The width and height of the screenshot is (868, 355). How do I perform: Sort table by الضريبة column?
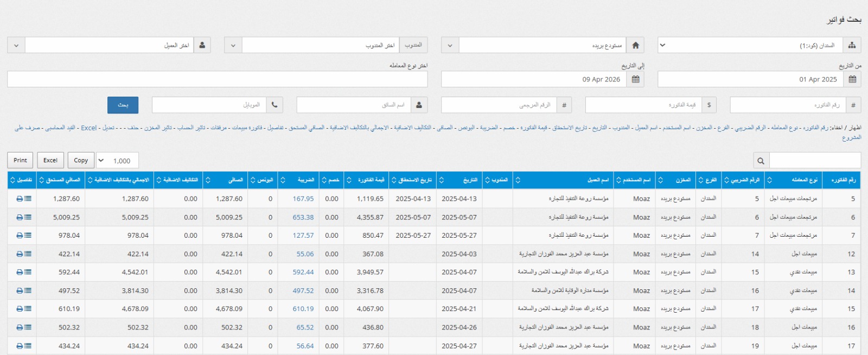coord(299,180)
